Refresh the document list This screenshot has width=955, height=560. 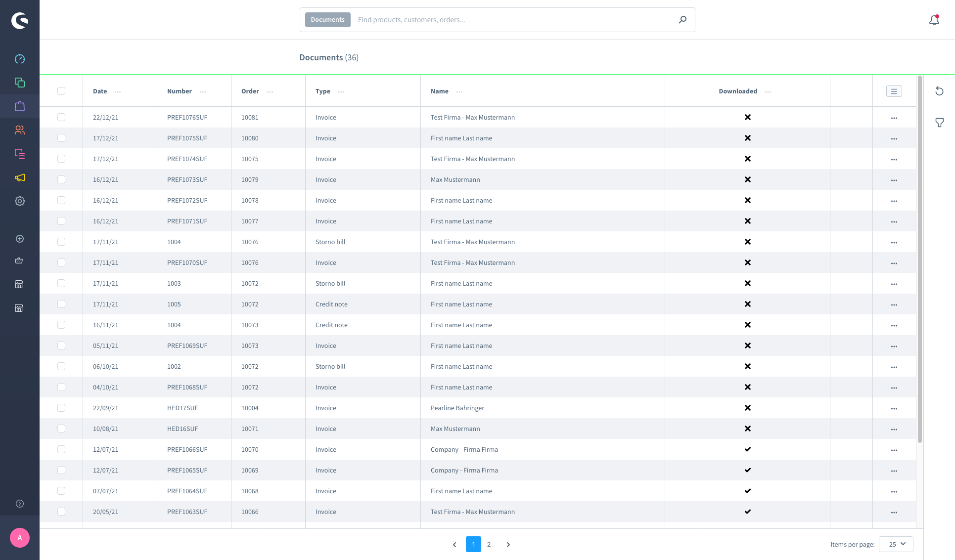tap(940, 91)
